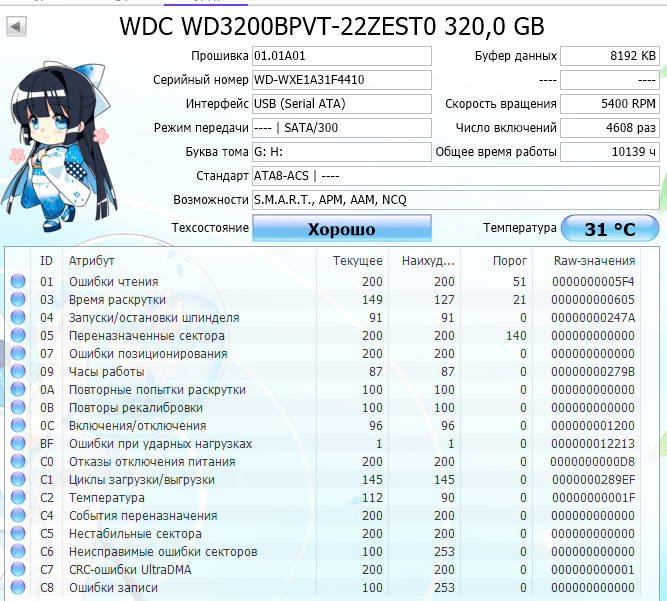This screenshot has height=601, width=667.
Task: Click raw value 00000012213
Action: click(593, 444)
